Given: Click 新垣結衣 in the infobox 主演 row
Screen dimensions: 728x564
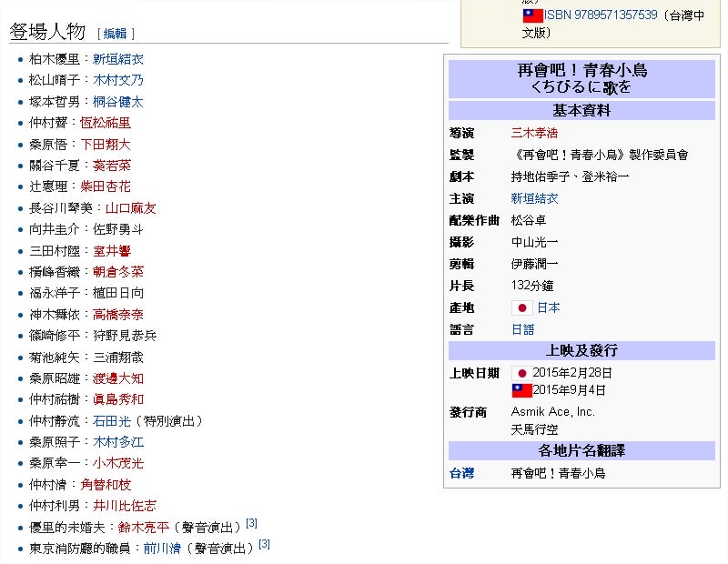Looking at the screenshot, I should pos(534,198).
